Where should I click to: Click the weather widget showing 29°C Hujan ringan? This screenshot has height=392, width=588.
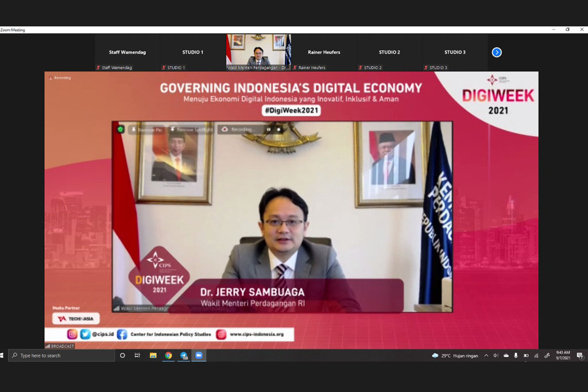[455, 356]
